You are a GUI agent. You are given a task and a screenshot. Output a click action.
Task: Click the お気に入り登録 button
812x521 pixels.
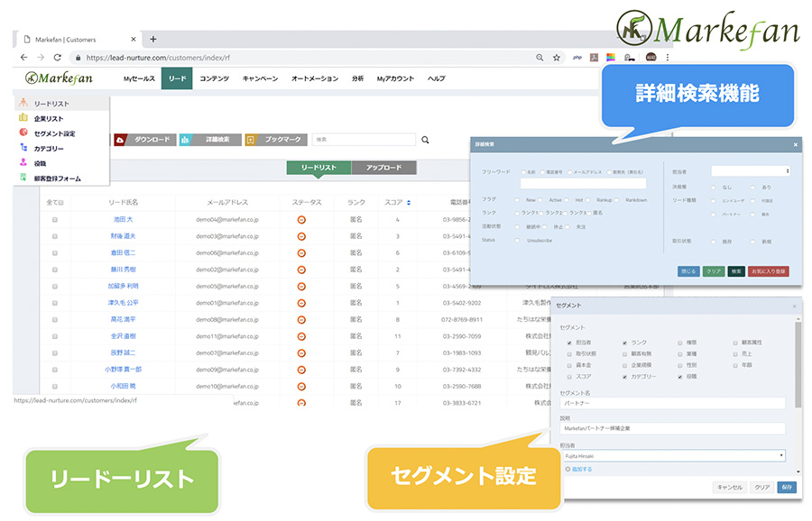[x=768, y=270]
